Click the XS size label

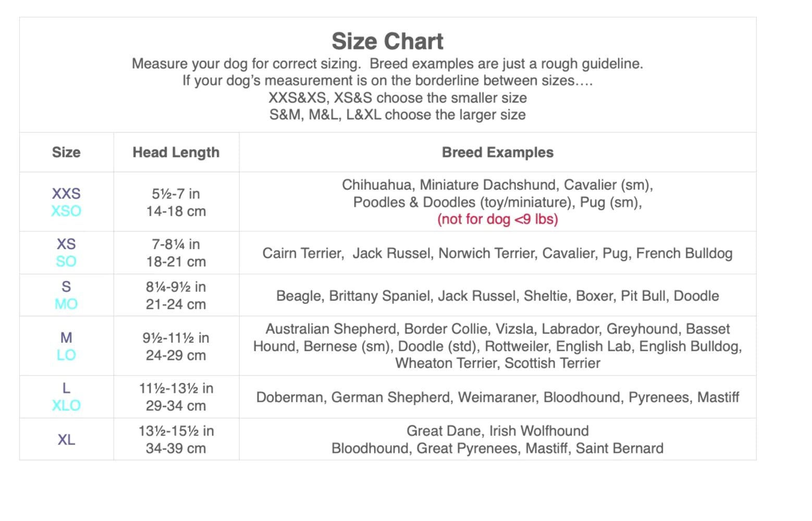click(66, 244)
